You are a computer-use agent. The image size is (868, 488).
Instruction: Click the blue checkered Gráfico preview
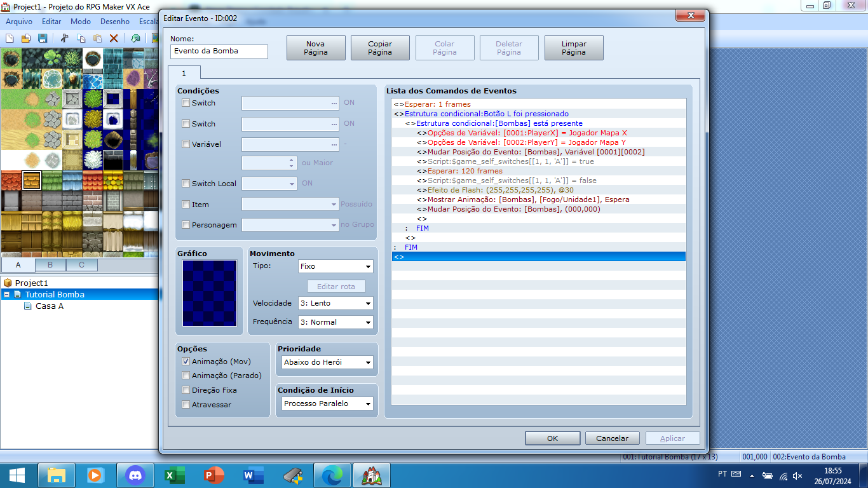click(210, 293)
